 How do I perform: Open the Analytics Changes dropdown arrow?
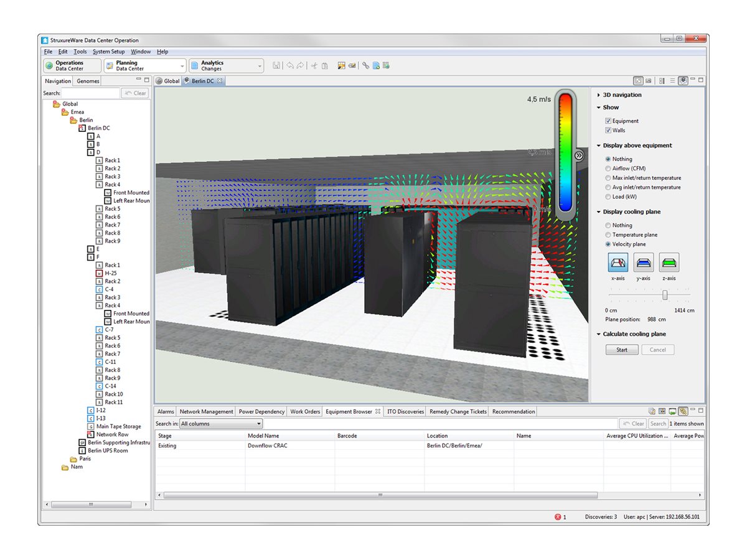pyautogui.click(x=260, y=65)
